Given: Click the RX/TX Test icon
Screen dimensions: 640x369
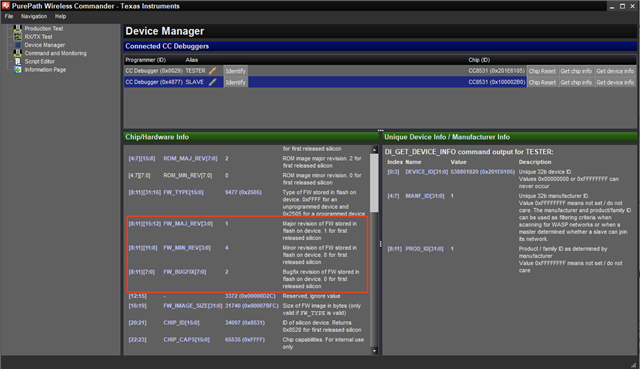Looking at the screenshot, I should tap(18, 37).
